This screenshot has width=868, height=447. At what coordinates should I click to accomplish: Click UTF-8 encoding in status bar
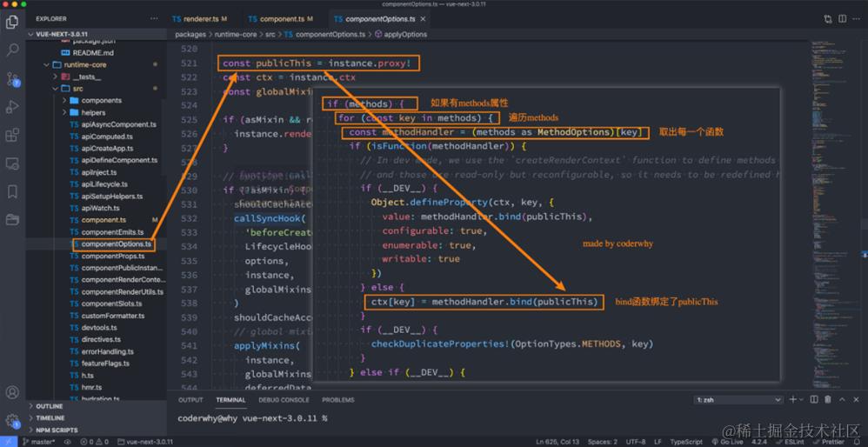[x=636, y=442]
